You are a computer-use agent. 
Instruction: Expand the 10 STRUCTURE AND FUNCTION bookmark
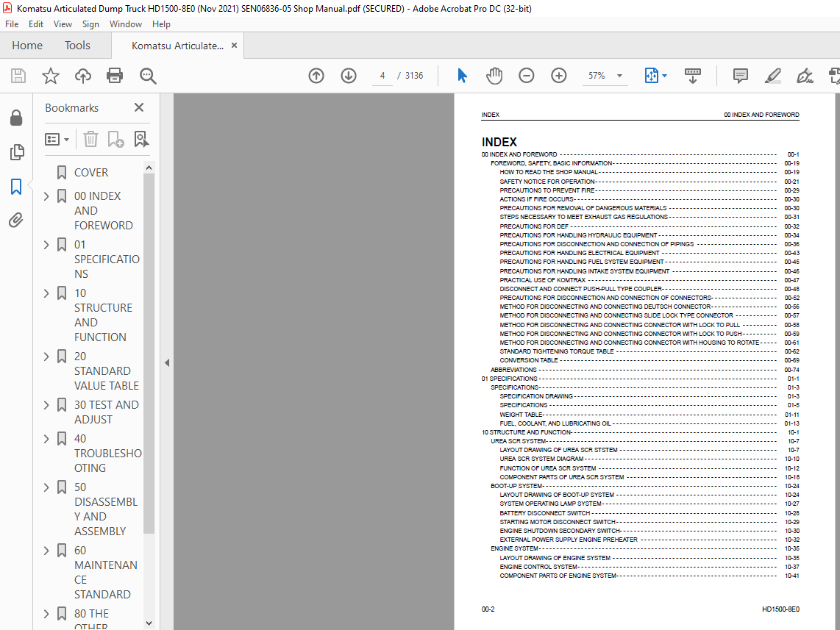(x=46, y=294)
